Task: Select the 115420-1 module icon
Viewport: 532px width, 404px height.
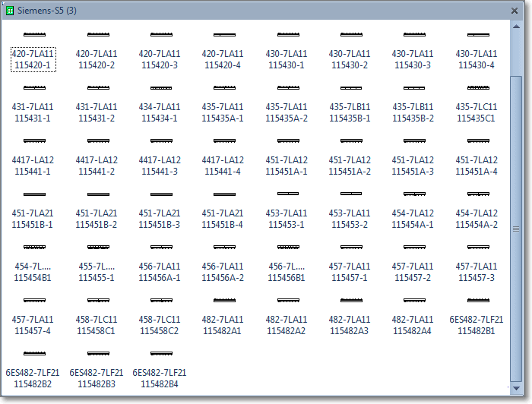Action: 34,35
